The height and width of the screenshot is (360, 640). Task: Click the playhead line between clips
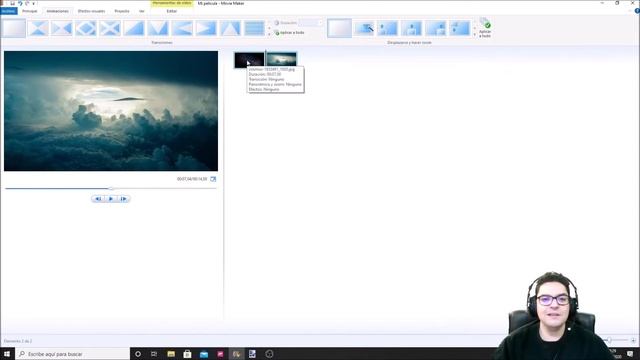click(265, 60)
